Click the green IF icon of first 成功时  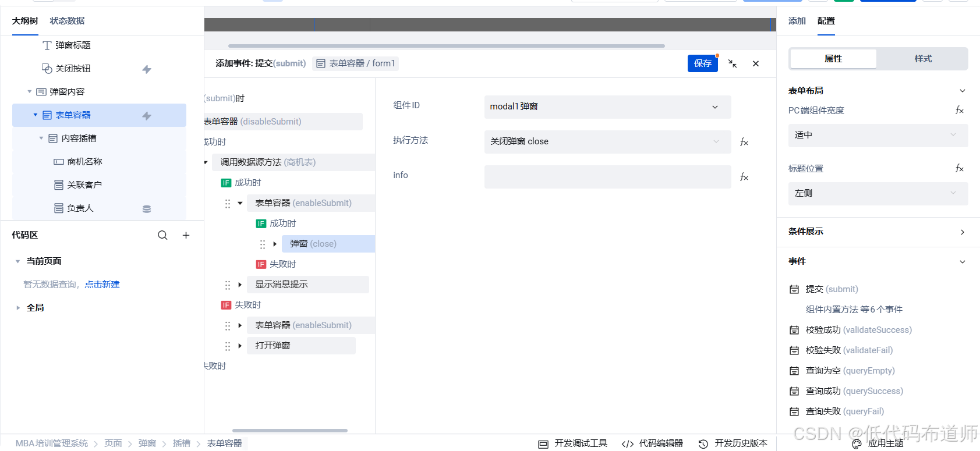pos(226,183)
